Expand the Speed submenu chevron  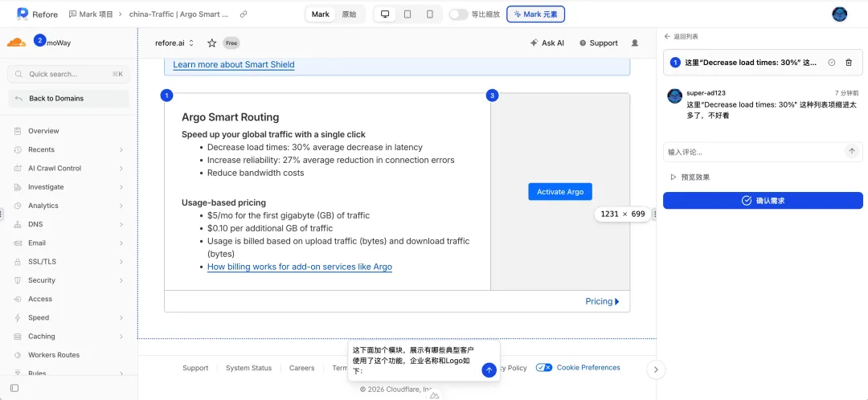click(x=121, y=317)
